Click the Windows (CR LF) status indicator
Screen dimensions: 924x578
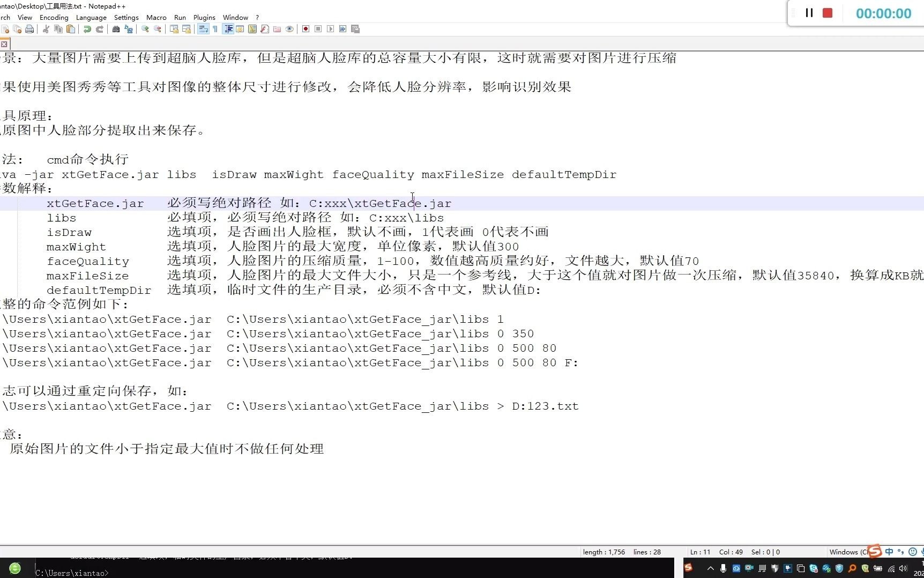click(848, 552)
